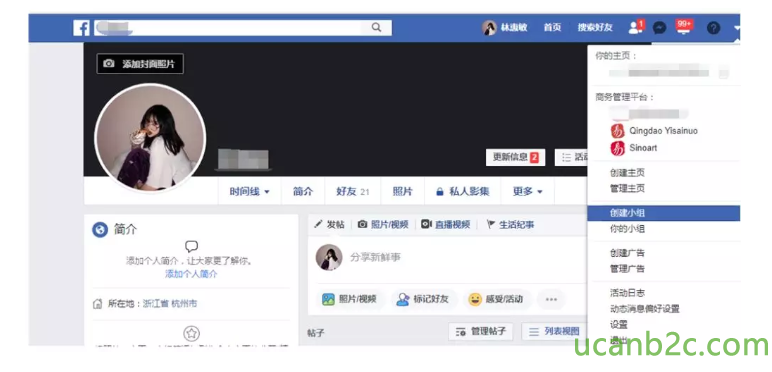Select 你的小组 in dropdown menu

(627, 229)
